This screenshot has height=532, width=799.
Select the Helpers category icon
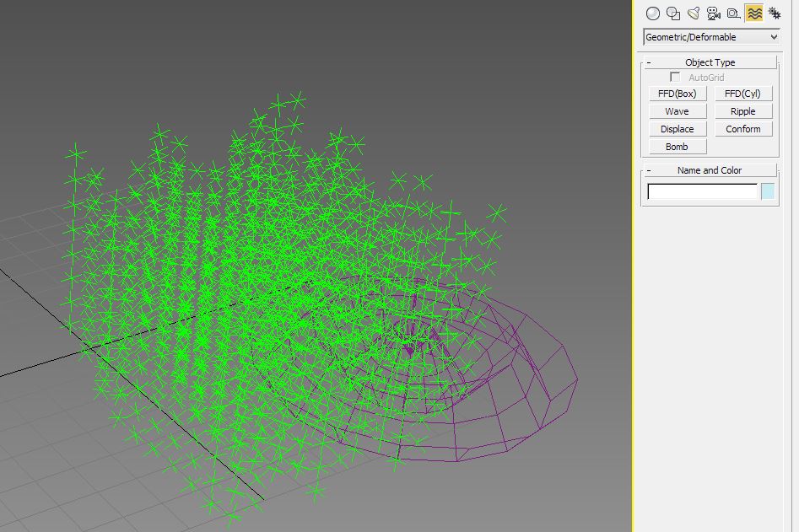(734, 13)
